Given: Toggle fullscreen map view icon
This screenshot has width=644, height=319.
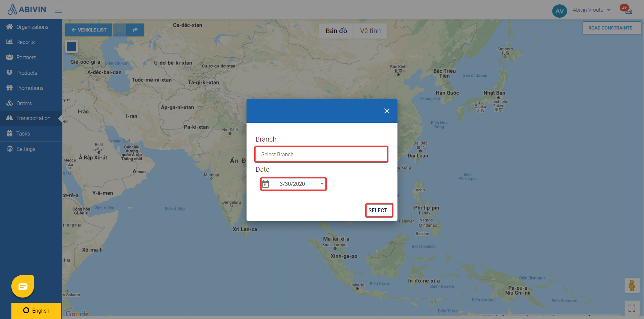Looking at the screenshot, I should click(x=632, y=308).
